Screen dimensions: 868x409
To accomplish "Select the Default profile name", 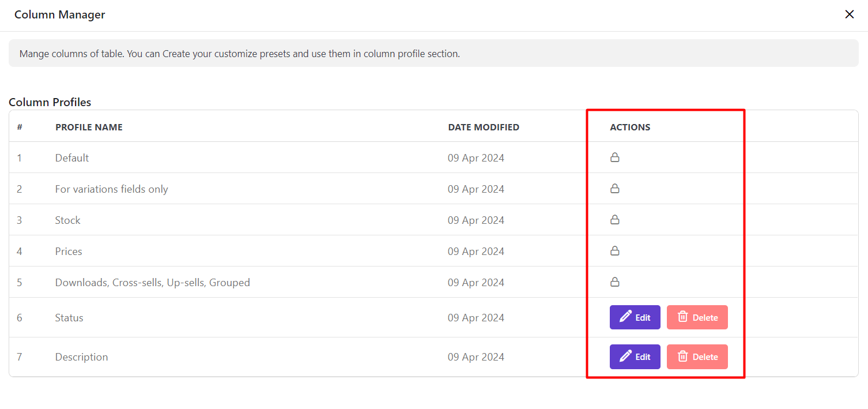I will 72,158.
